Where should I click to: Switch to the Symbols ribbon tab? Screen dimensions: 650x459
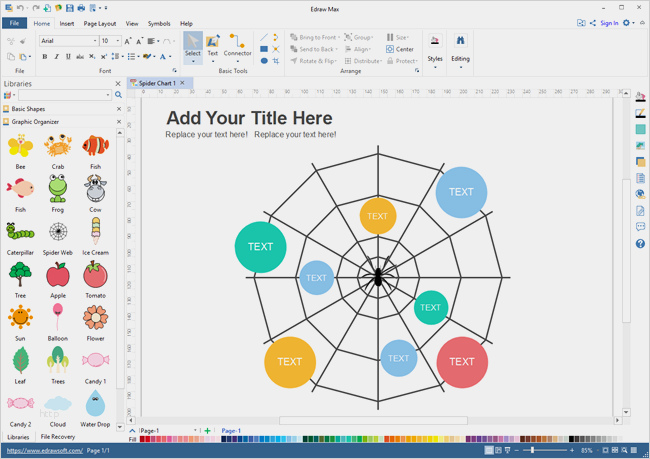tap(159, 24)
